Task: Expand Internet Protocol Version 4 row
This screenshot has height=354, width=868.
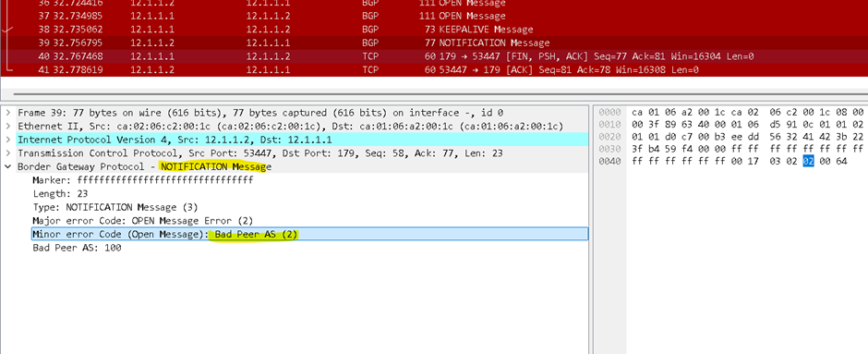Action: pos(7,140)
